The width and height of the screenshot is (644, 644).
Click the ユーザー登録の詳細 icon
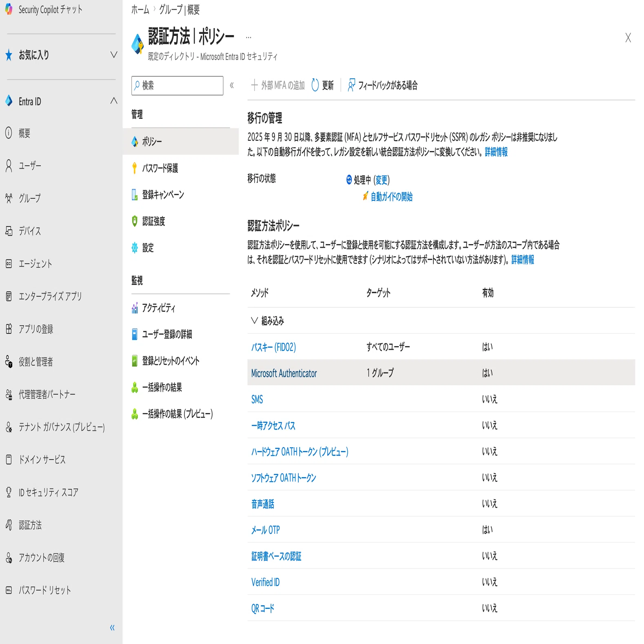click(135, 334)
